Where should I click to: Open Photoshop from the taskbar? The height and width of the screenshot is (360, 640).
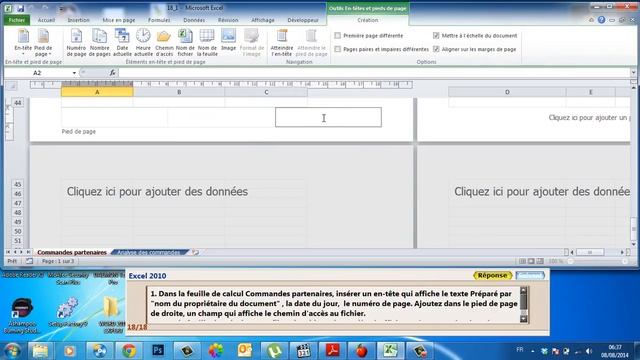click(158, 350)
